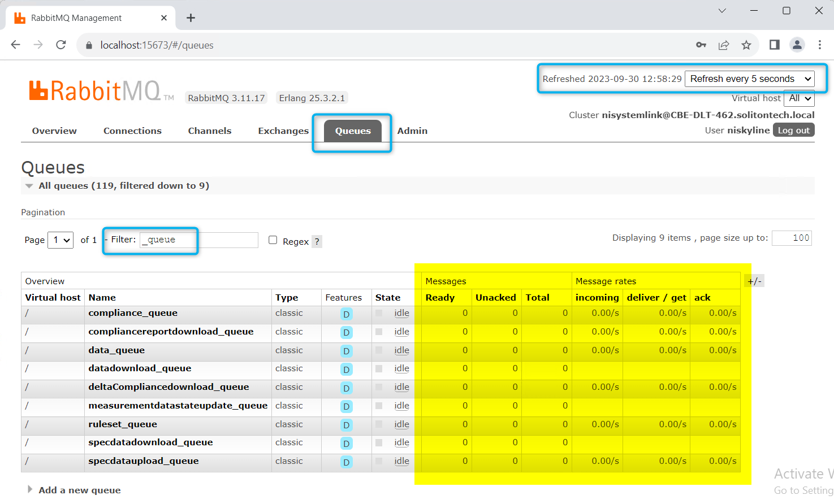Click the RabbitMQ logo

101,90
